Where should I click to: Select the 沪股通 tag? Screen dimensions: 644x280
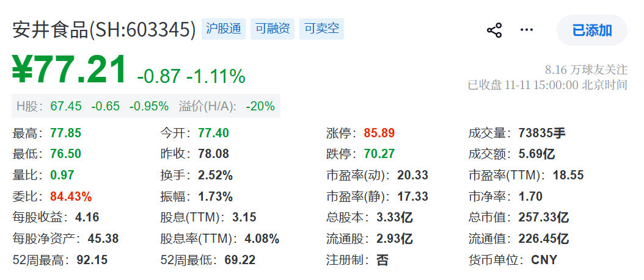pyautogui.click(x=224, y=29)
